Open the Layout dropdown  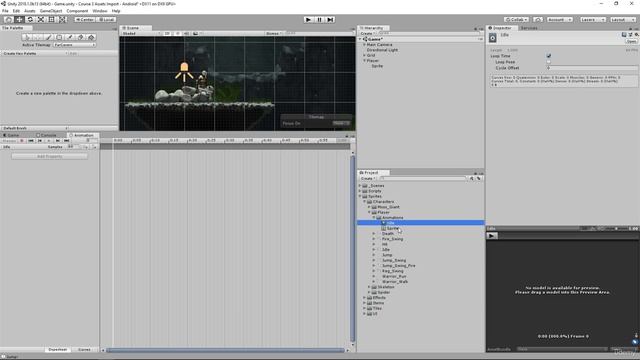tap(622, 20)
